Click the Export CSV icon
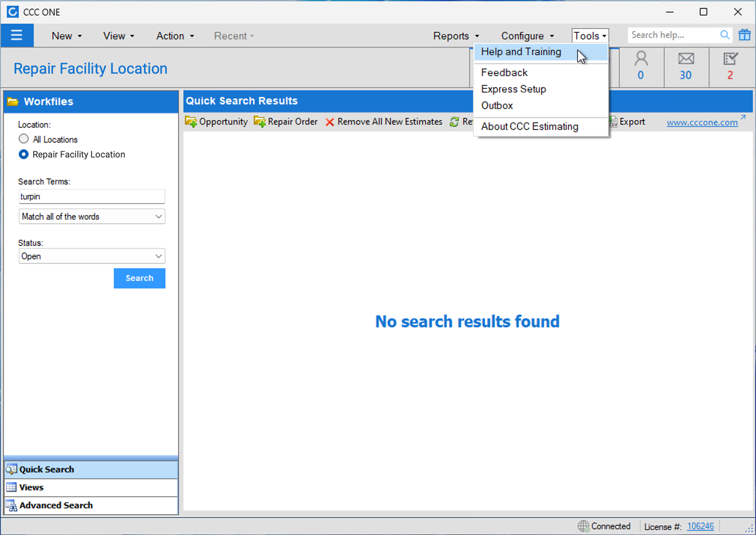 [x=613, y=122]
